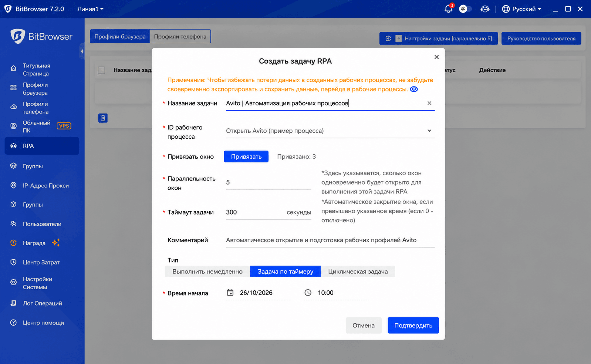
Task: Click the eye icon after the note
Action: click(x=414, y=89)
